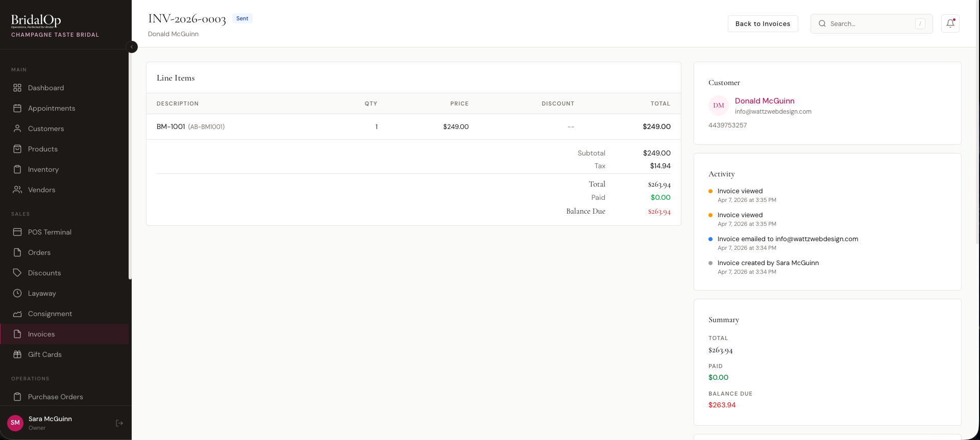Image resolution: width=980 pixels, height=440 pixels.
Task: Click the Tax amount $14.94
Action: tap(660, 166)
